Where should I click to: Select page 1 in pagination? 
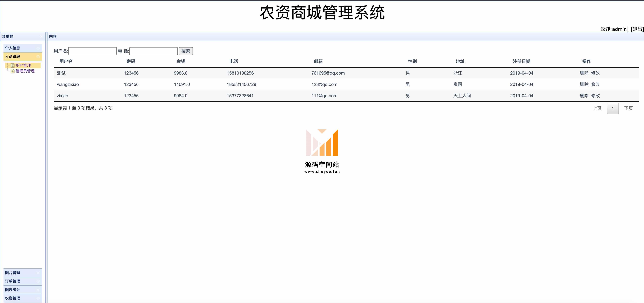tap(613, 108)
